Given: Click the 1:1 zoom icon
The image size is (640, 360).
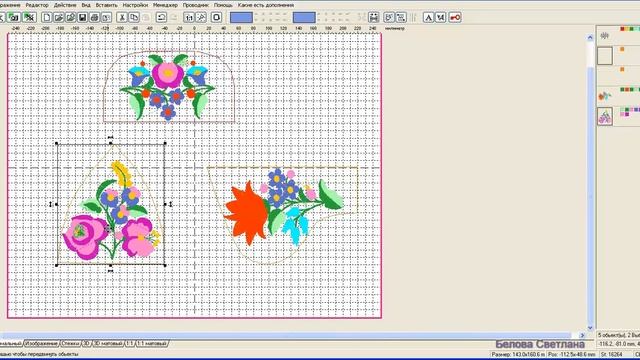Looking at the screenshot, I should pos(189,17).
